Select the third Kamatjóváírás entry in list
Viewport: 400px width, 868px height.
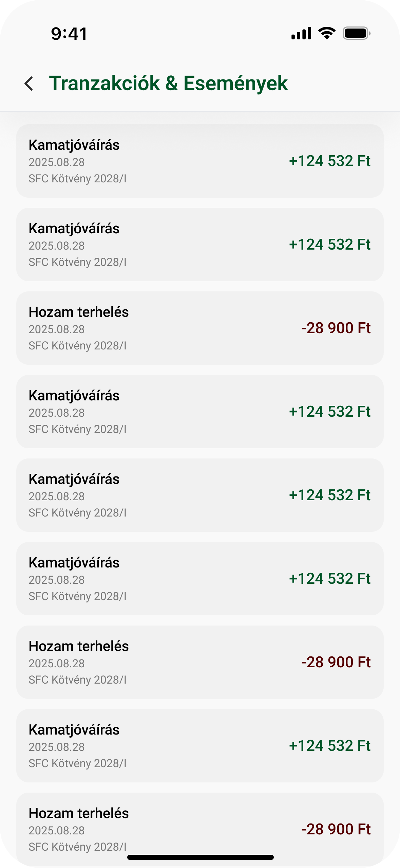coord(200,412)
